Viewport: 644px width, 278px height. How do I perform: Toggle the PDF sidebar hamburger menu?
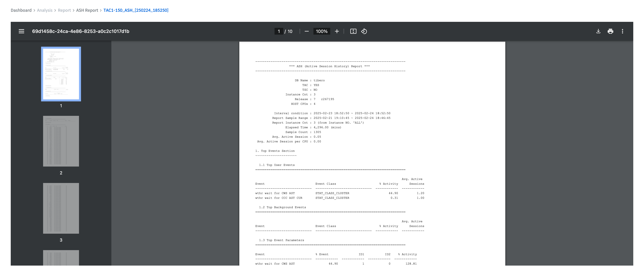pos(21,31)
